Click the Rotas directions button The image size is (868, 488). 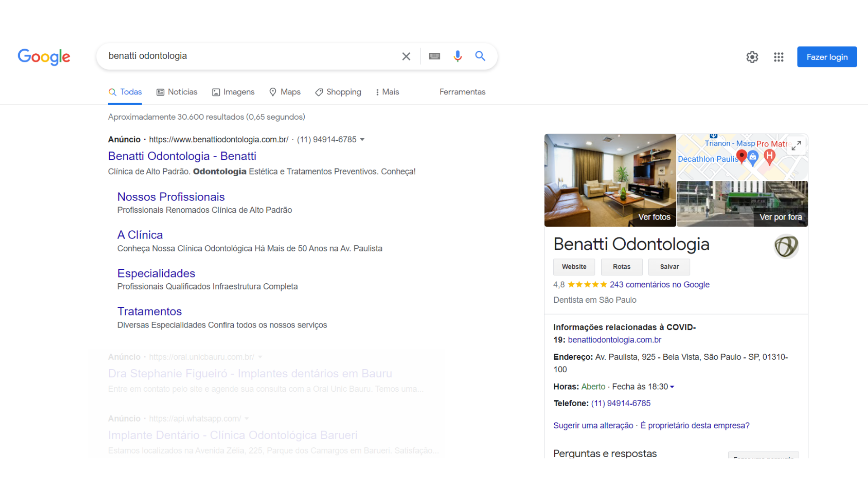[621, 267]
